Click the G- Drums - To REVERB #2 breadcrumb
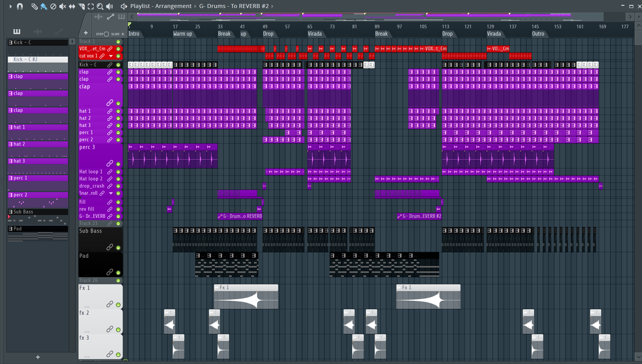Image resolution: width=642 pixels, height=364 pixels. pos(234,6)
